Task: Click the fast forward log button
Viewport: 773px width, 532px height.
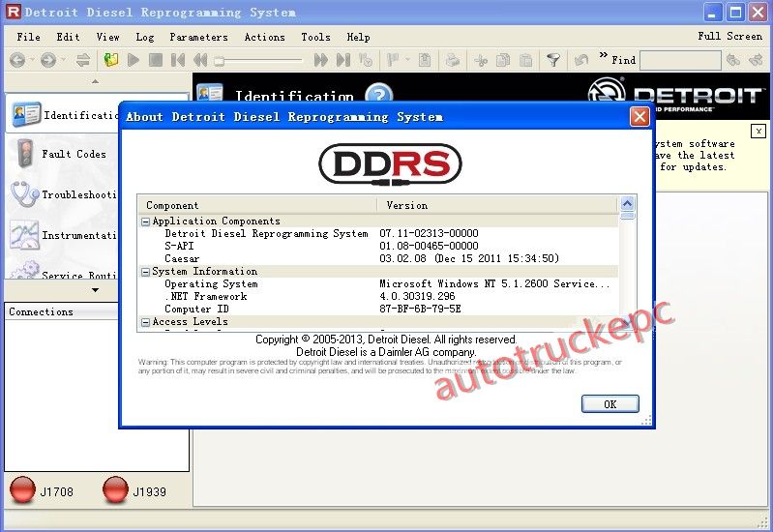Action: 321,60
